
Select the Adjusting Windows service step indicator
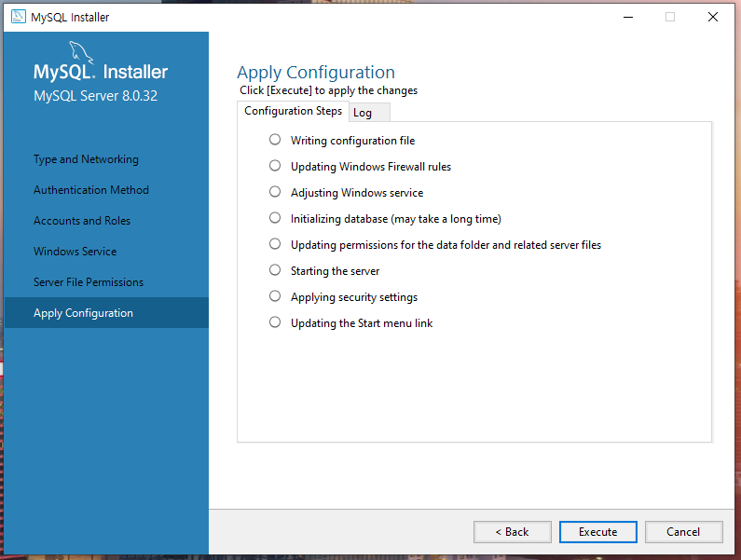coord(275,191)
